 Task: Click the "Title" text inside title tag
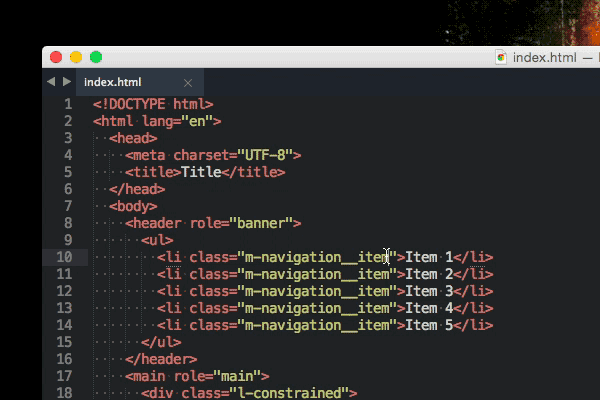pos(200,172)
